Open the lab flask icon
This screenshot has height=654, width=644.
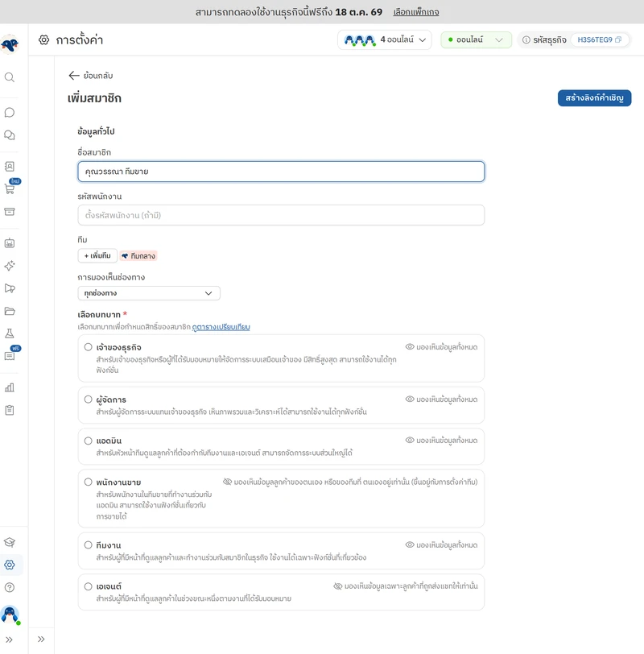pyautogui.click(x=10, y=333)
